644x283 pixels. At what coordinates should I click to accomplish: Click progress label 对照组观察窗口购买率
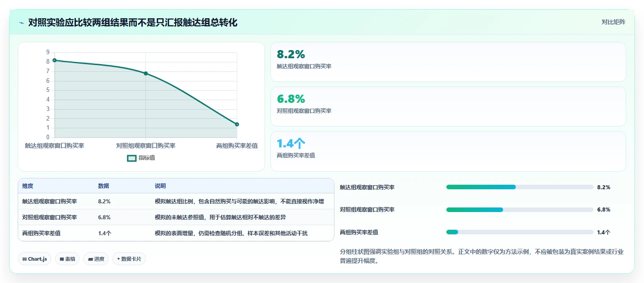[367, 210]
